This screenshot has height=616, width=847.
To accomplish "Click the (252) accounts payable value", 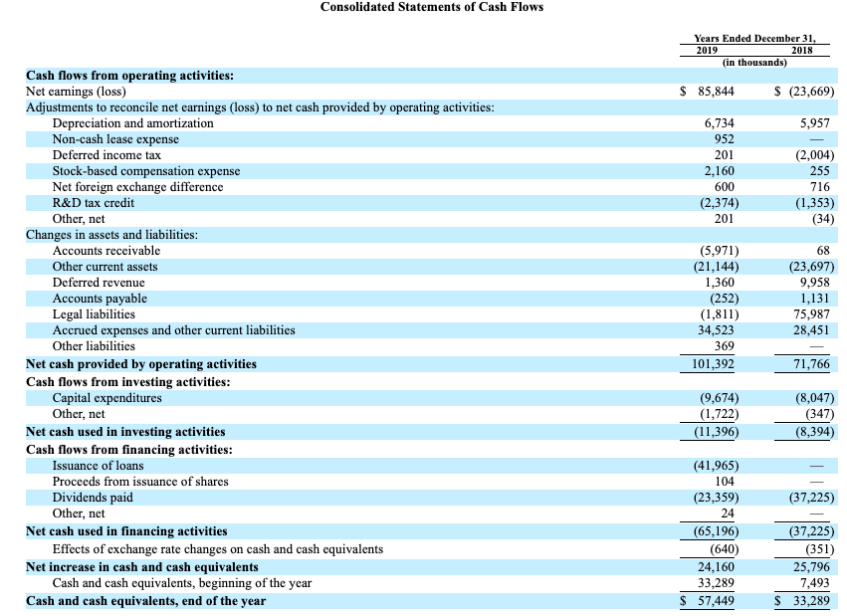I will pyautogui.click(x=724, y=299).
